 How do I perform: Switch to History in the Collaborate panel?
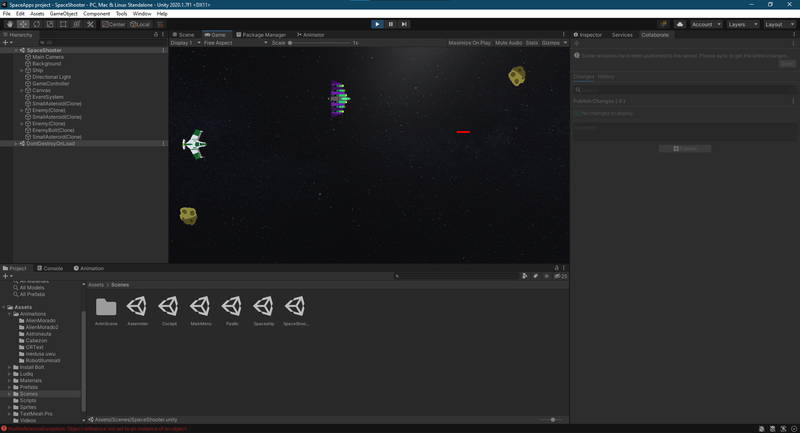pyautogui.click(x=606, y=76)
